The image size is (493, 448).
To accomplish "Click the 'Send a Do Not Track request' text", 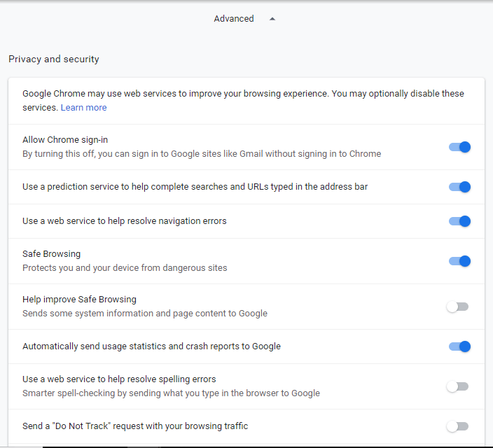I will pyautogui.click(x=135, y=426).
